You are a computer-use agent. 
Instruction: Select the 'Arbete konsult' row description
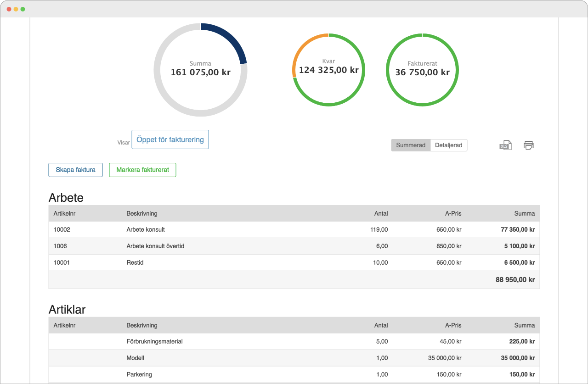[146, 229]
